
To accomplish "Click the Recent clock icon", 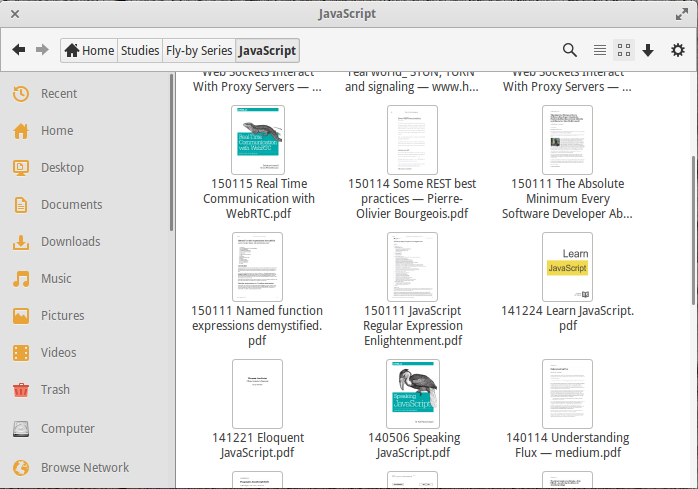I will pos(21,94).
